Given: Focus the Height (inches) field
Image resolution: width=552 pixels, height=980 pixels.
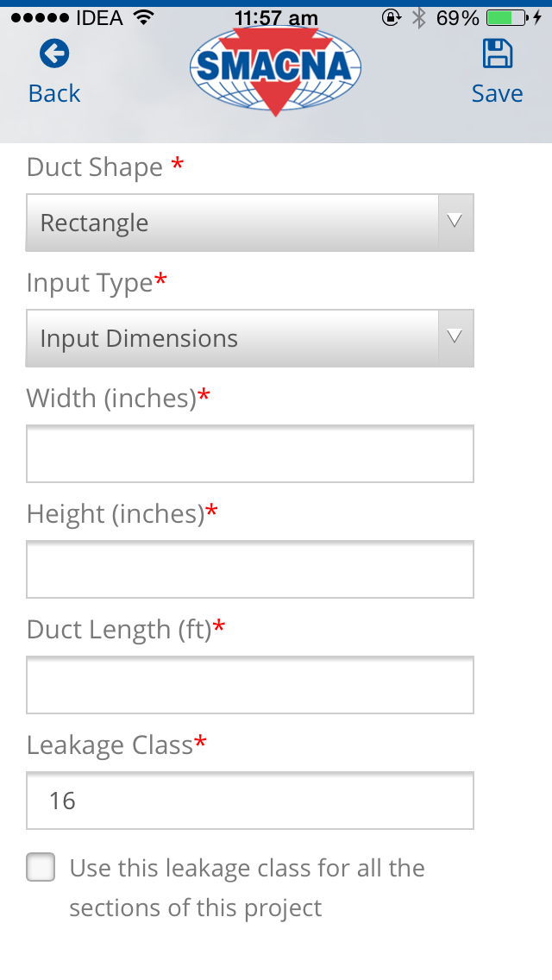Looking at the screenshot, I should click(x=249, y=569).
